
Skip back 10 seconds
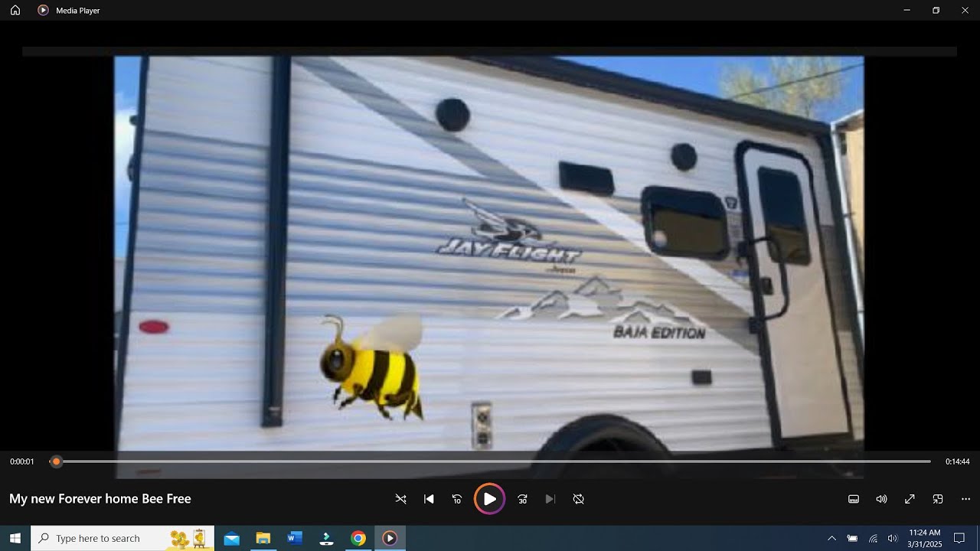tap(457, 499)
